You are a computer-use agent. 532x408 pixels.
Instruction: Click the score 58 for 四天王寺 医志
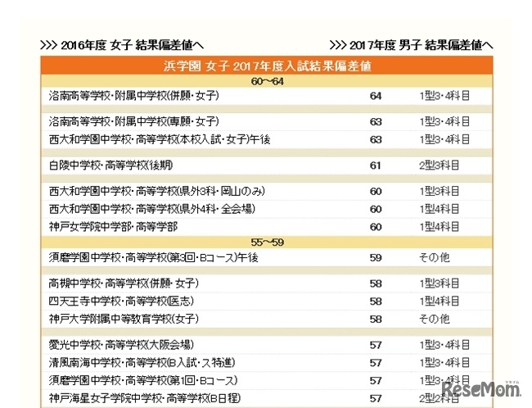(376, 301)
